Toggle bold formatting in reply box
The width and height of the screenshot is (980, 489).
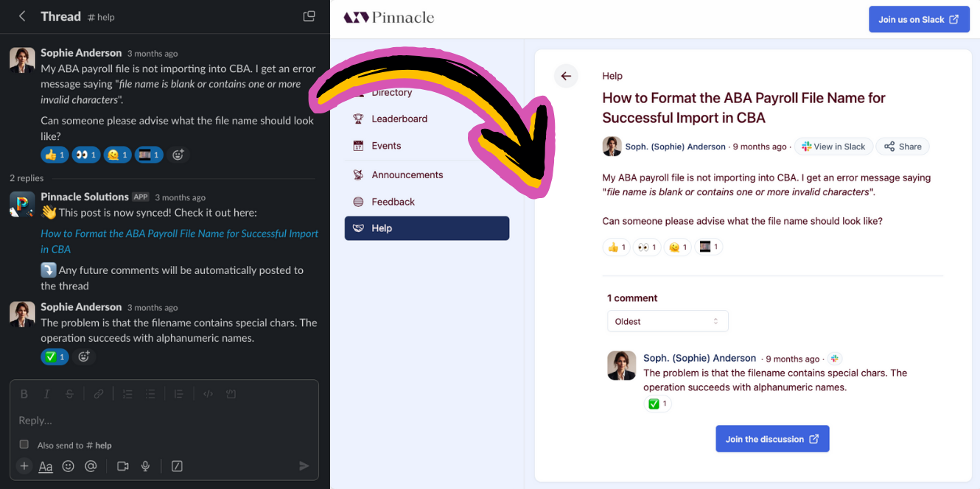pos(24,394)
